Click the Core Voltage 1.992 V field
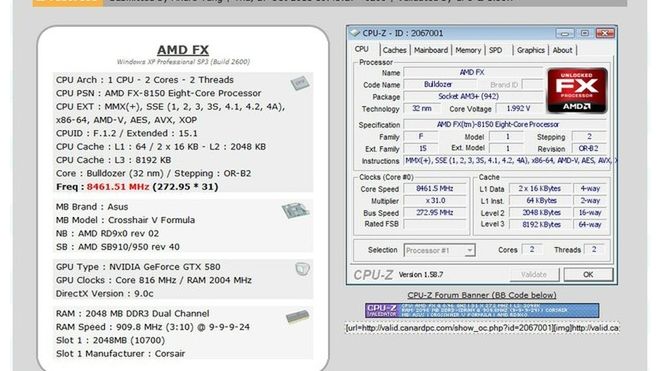660x371 pixels. point(519,109)
